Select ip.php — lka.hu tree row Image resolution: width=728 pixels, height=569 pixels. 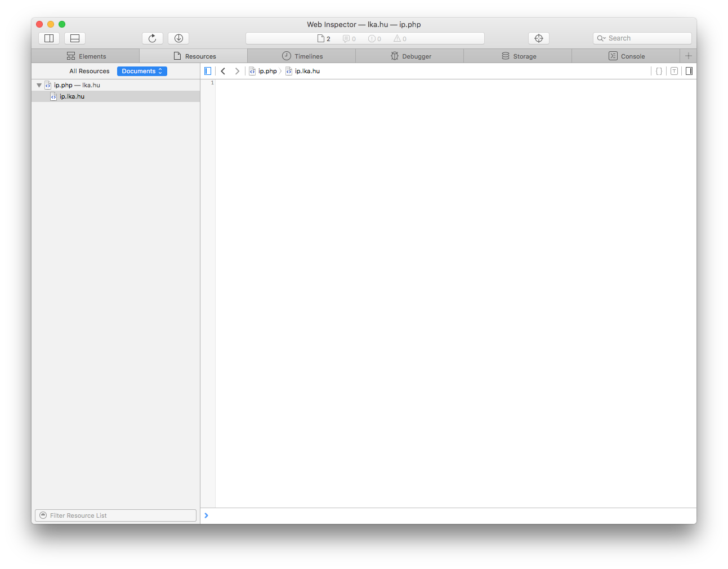[115, 85]
